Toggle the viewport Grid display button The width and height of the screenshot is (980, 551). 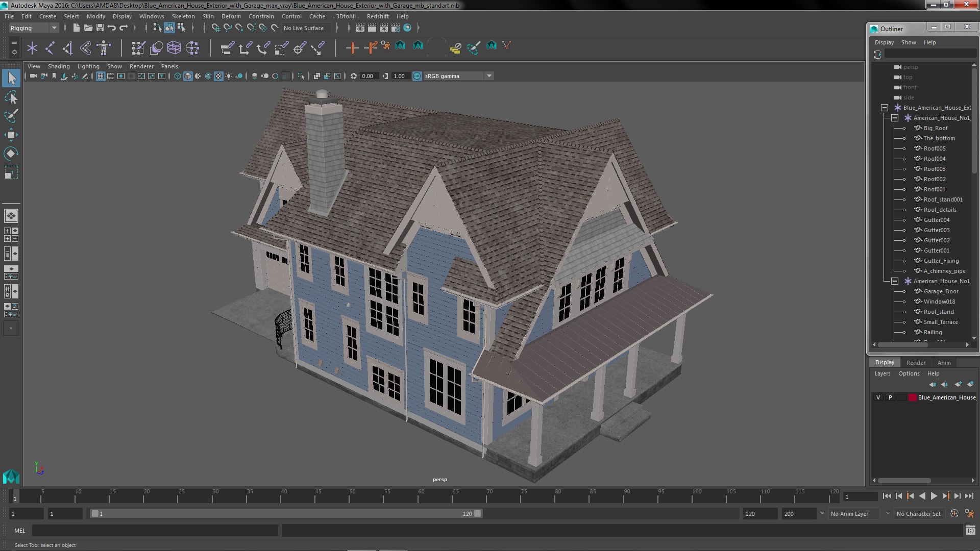click(101, 76)
